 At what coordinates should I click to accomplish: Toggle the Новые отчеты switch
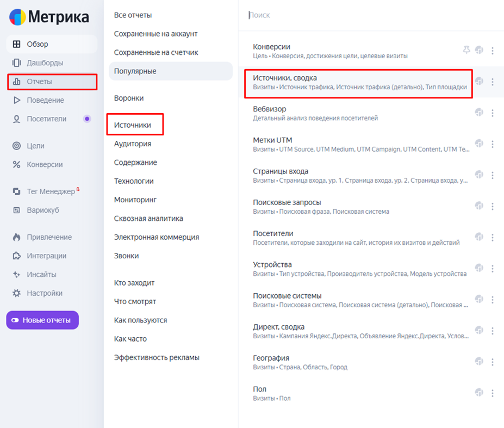15,320
